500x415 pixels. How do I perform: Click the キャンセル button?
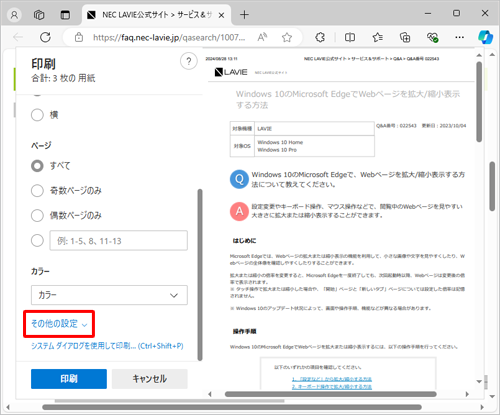coord(150,379)
